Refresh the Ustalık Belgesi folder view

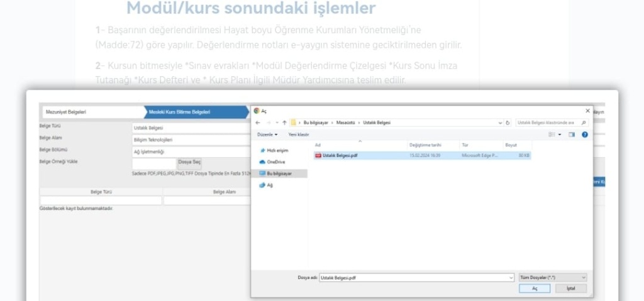coord(508,123)
